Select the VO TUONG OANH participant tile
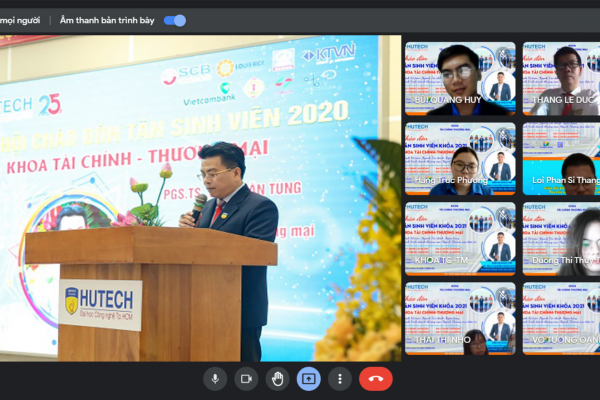The width and height of the screenshot is (600, 400). point(561,318)
